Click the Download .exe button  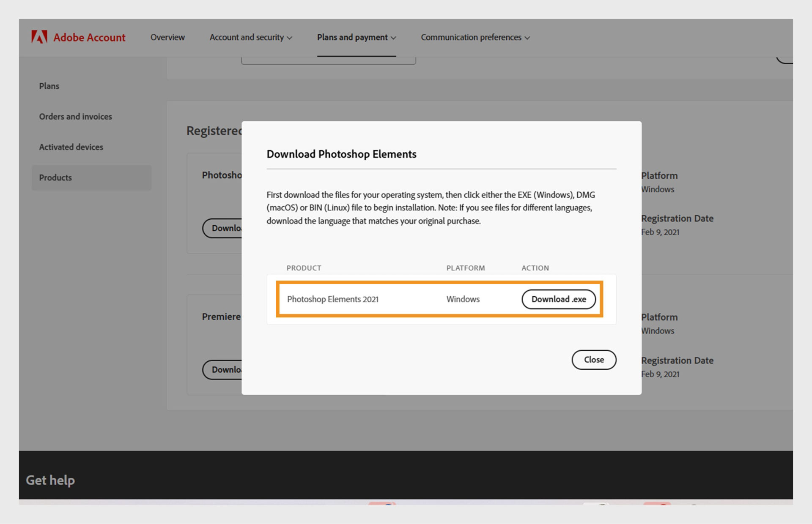click(559, 299)
